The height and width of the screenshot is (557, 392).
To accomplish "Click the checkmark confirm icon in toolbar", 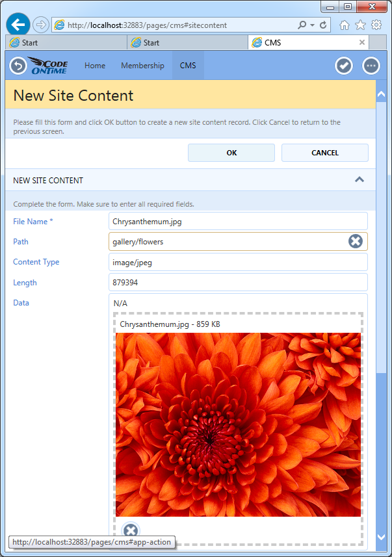I will point(344,66).
